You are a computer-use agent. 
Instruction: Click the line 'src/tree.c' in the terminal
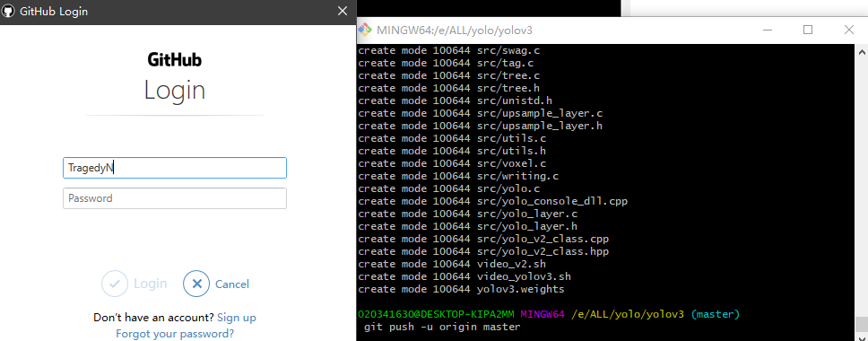[x=449, y=76]
